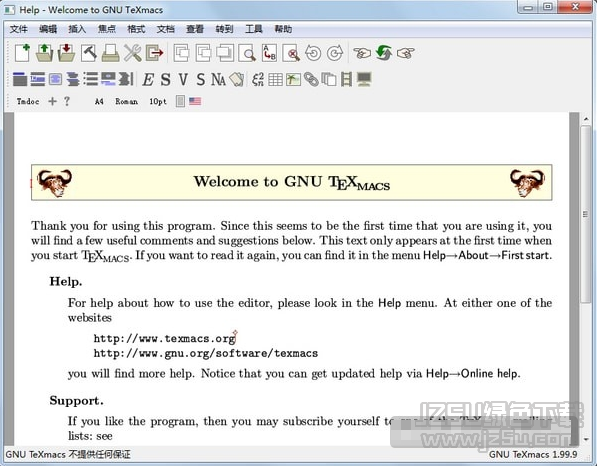Reload the page with the green refresh icon
This screenshot has width=597, height=466.
point(384,53)
